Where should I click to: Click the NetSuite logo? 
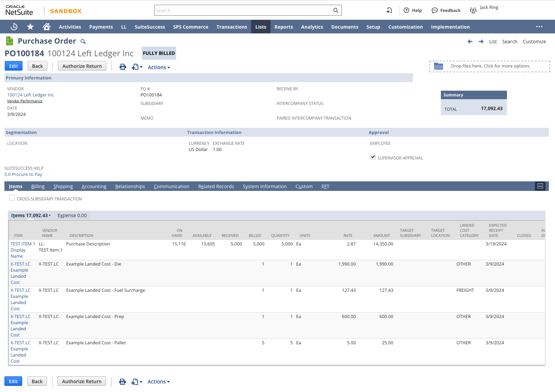click(x=19, y=11)
